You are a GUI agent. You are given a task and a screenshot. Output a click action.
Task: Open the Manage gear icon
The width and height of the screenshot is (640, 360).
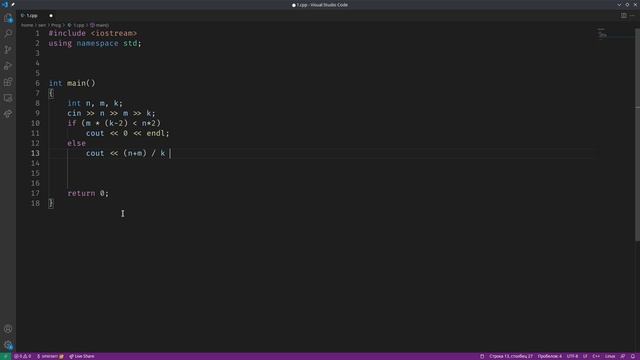(8, 345)
